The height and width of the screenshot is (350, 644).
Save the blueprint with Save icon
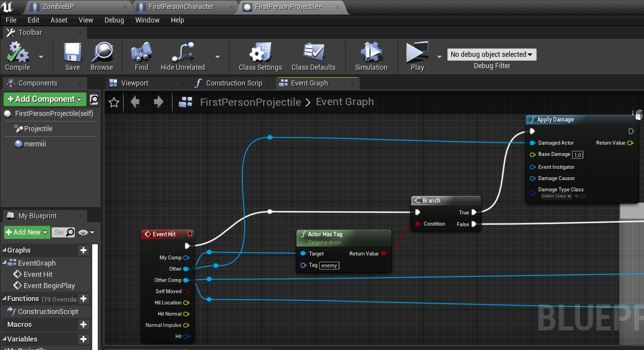click(x=72, y=52)
